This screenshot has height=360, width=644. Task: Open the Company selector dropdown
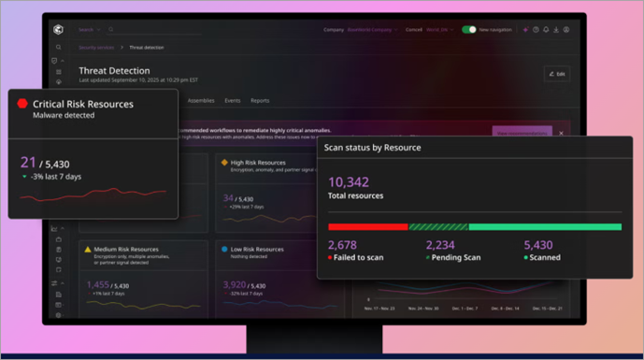(x=373, y=30)
